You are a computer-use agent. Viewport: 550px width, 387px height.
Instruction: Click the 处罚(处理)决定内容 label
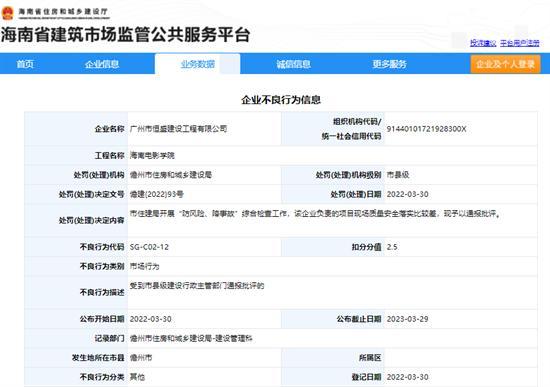[x=92, y=220]
